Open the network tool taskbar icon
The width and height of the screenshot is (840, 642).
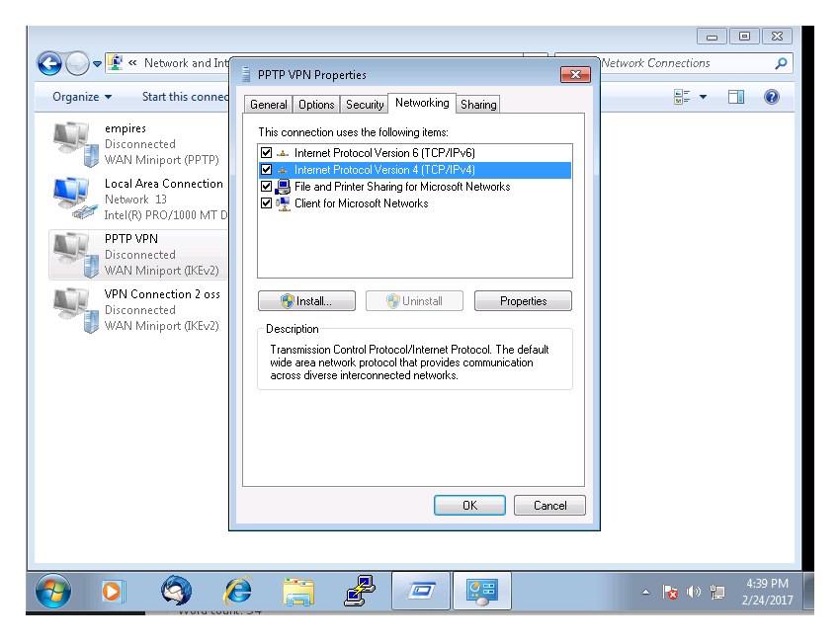pyautogui.click(x=360, y=591)
